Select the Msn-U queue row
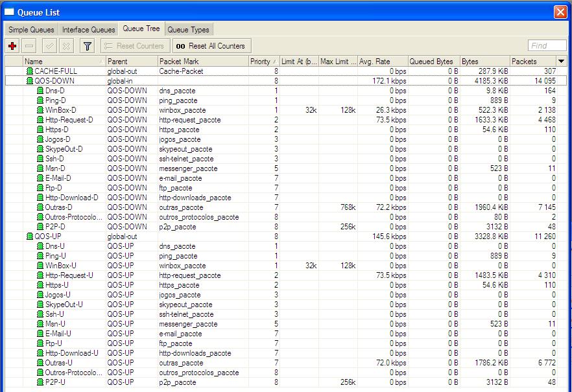The width and height of the screenshot is (572, 392). coord(286,324)
